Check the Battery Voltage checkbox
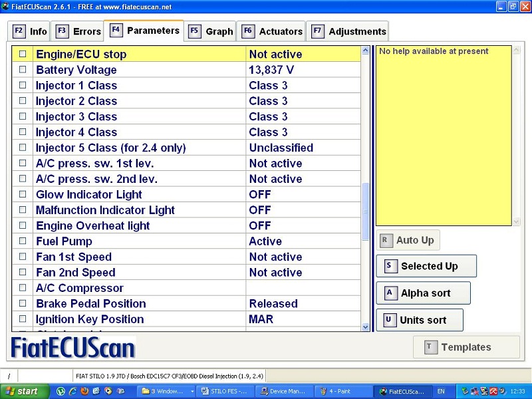This screenshot has width=532, height=399. tap(23, 70)
